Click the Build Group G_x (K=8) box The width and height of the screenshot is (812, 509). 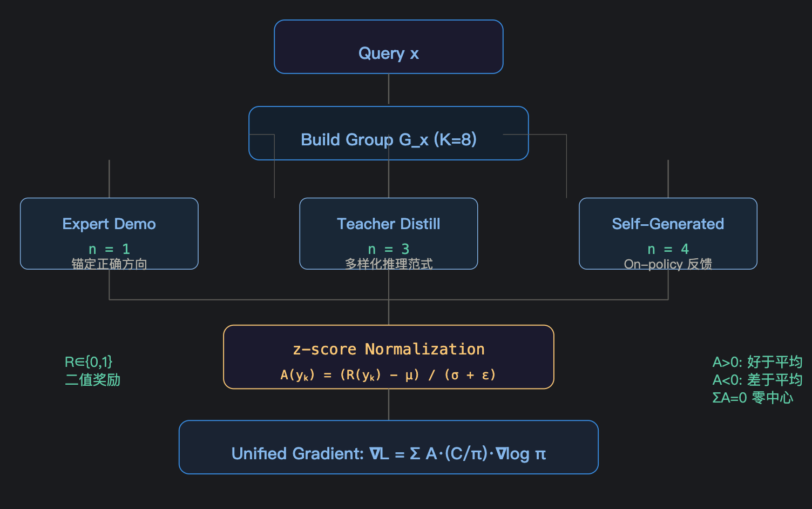[x=389, y=133]
